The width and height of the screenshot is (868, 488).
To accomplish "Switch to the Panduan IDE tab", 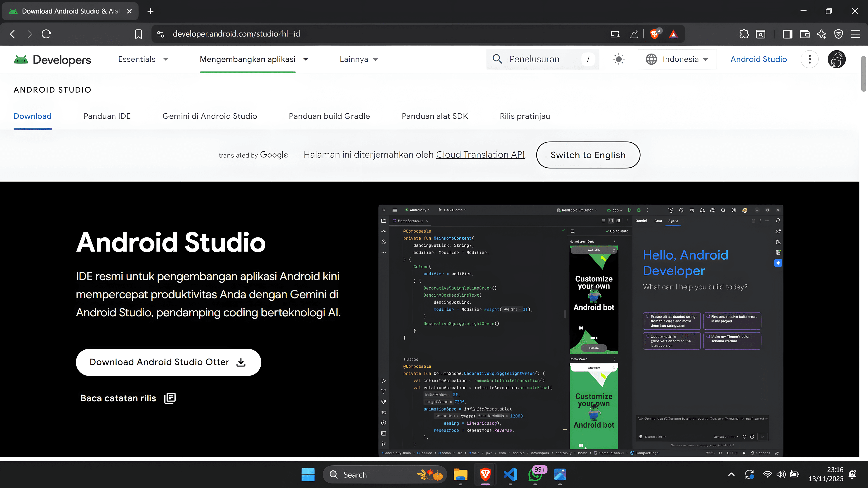I will click(107, 116).
